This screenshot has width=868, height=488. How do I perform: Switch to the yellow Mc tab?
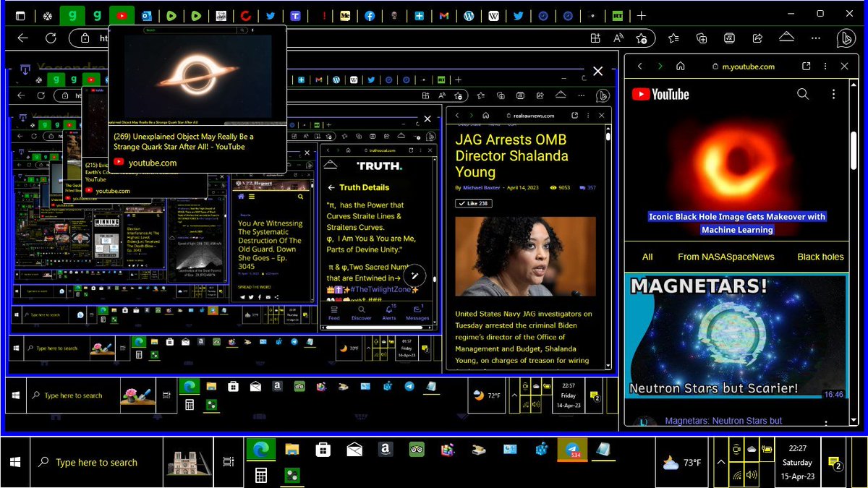[344, 15]
